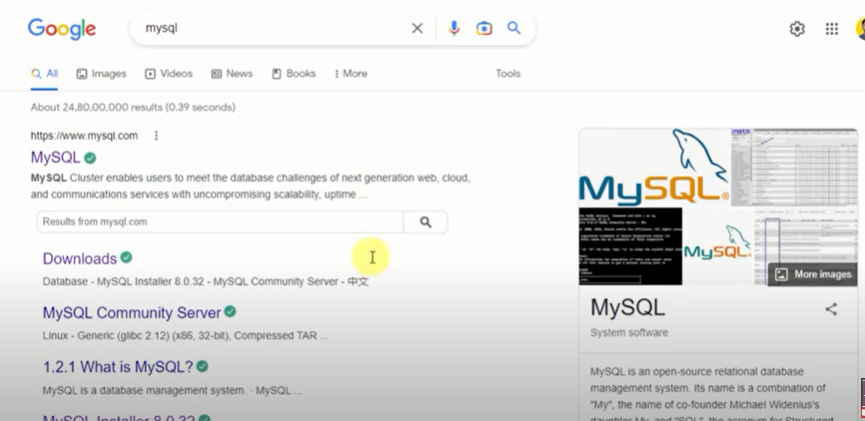The width and height of the screenshot is (865, 421).
Task: Select the All search tab
Action: coord(44,73)
